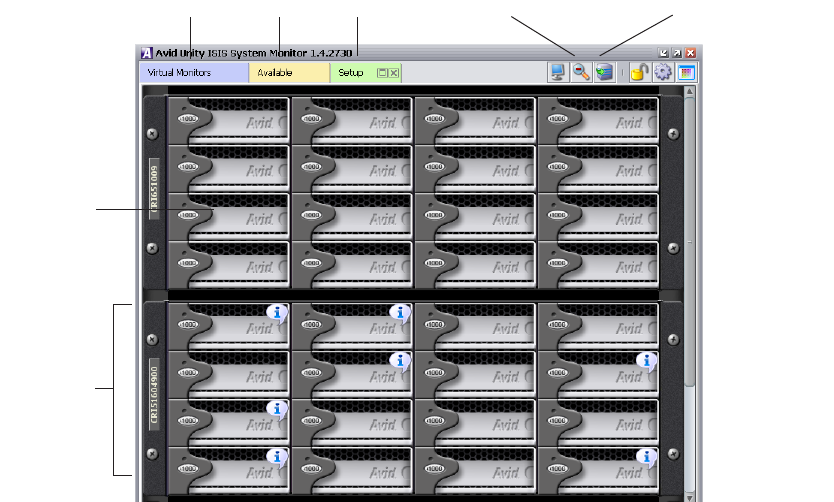The width and height of the screenshot is (834, 502).
Task: Click info bubble on lower chassis top-left blade
Action: pyautogui.click(x=277, y=313)
